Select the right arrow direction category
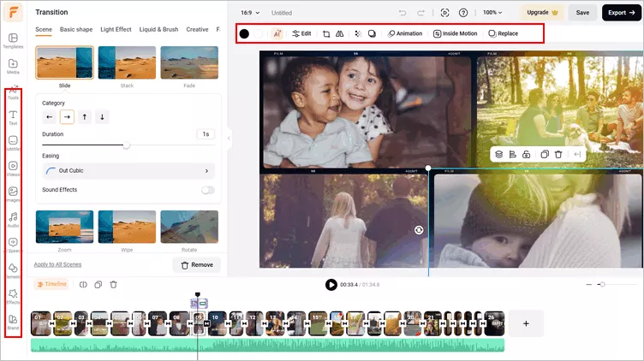The image size is (644, 361). (67, 117)
